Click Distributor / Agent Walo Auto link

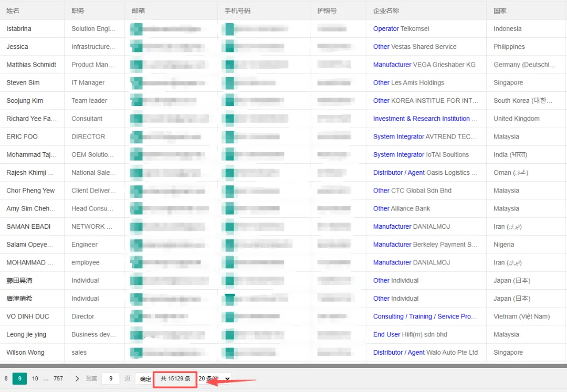tap(425, 352)
